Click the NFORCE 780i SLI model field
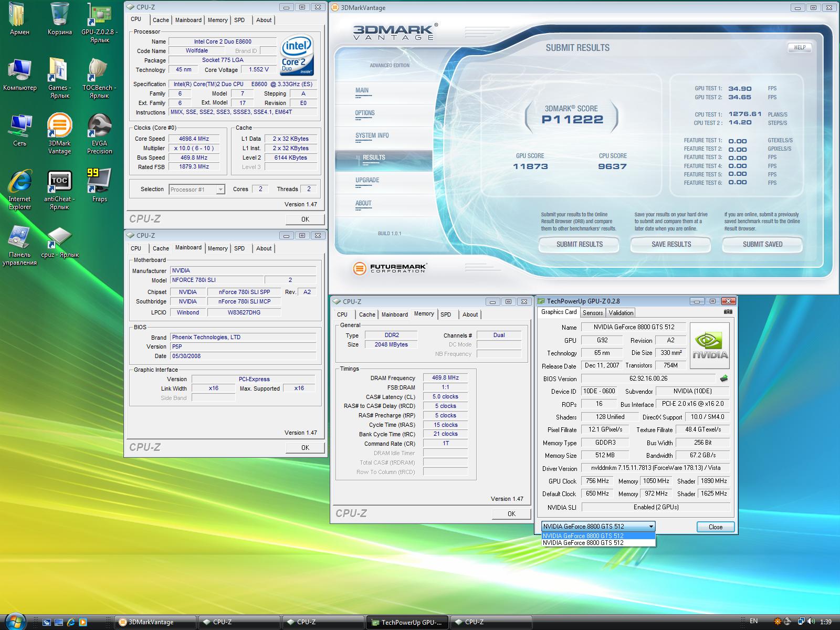 click(217, 280)
